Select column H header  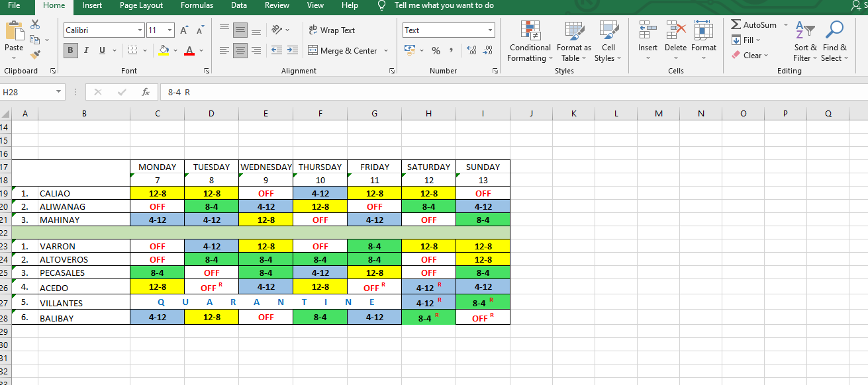428,114
